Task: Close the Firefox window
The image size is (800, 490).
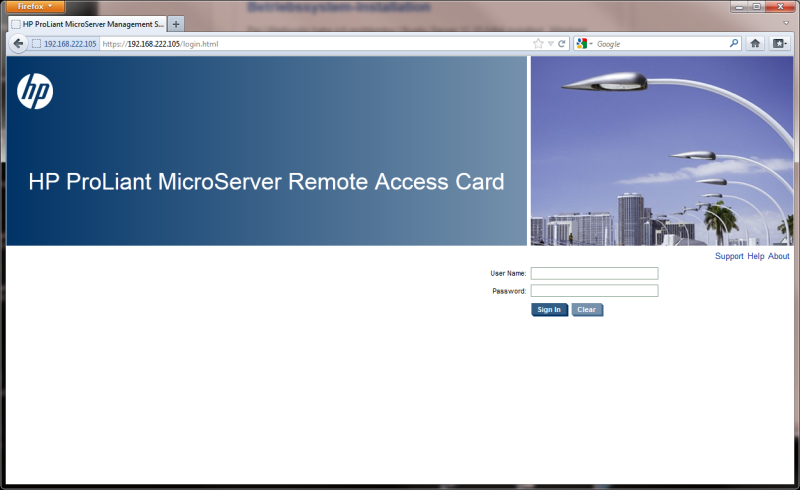Action: pos(781,7)
